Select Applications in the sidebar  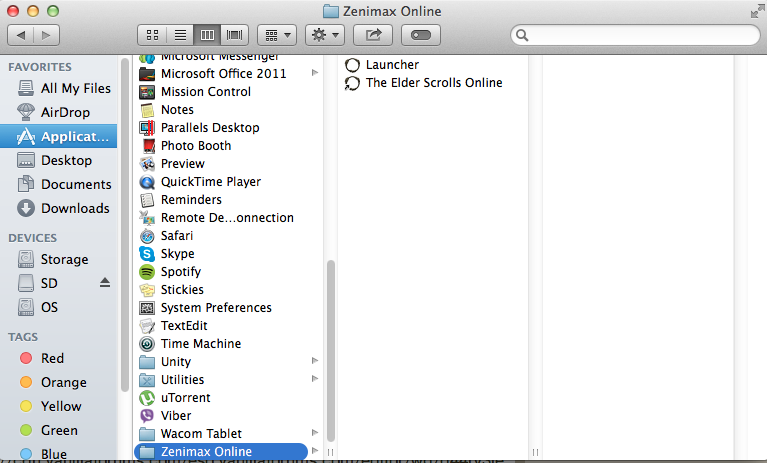click(x=59, y=136)
